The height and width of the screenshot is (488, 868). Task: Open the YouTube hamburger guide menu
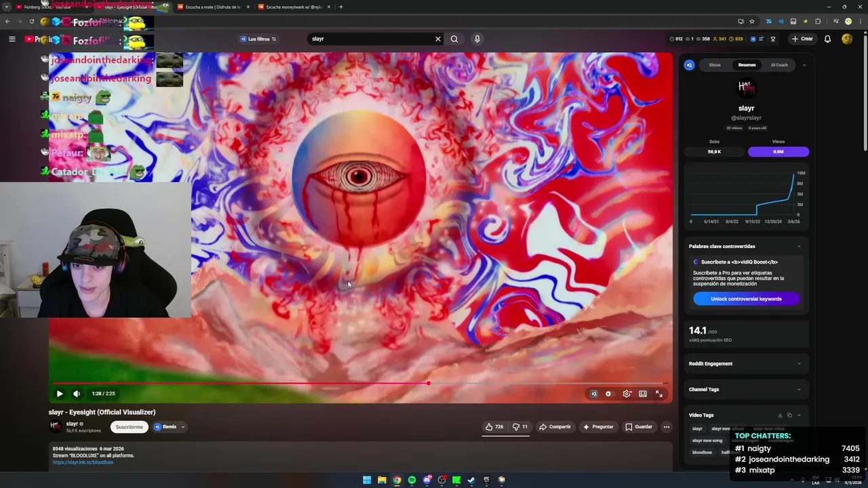pyautogui.click(x=12, y=39)
